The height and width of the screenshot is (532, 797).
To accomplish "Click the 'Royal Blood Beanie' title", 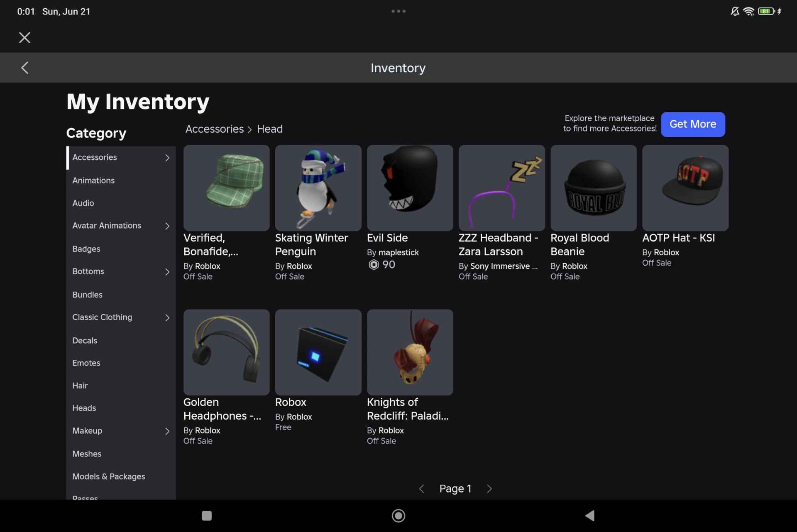I will (x=580, y=244).
